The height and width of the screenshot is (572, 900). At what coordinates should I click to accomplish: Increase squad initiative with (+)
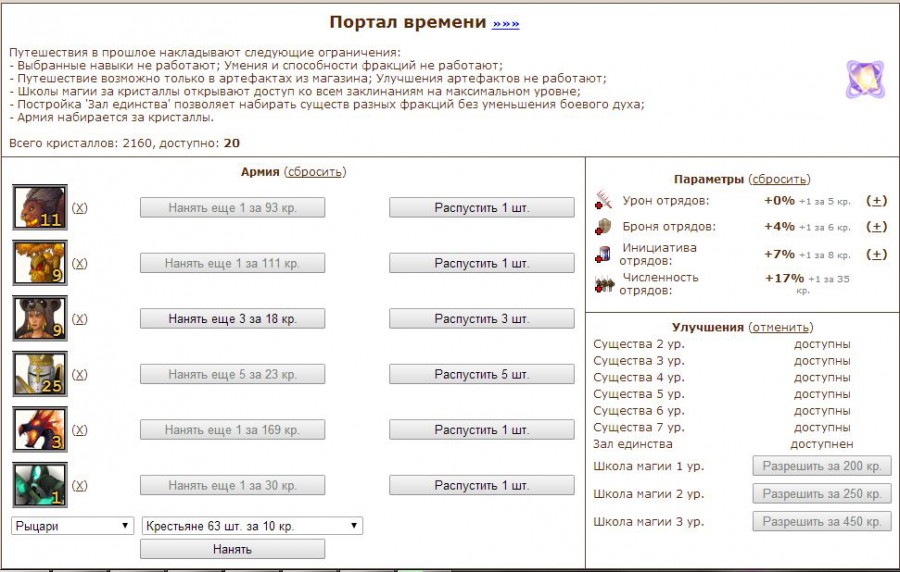coord(876,254)
